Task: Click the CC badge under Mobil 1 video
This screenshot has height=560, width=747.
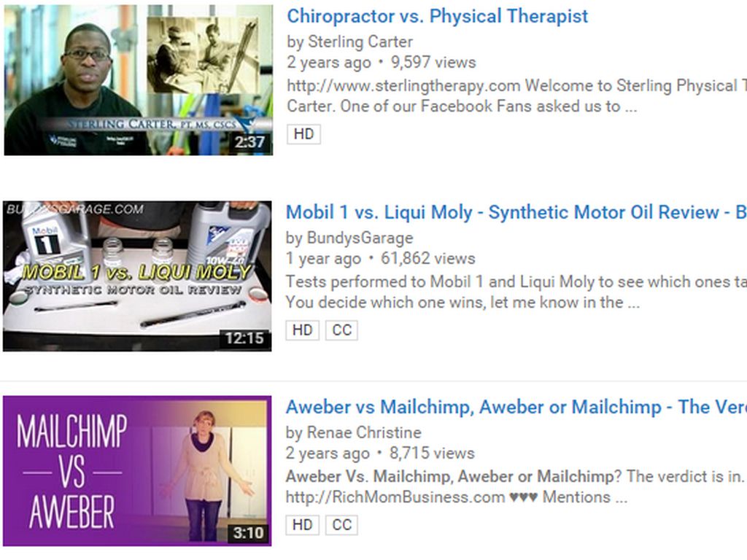Action: coord(341,330)
